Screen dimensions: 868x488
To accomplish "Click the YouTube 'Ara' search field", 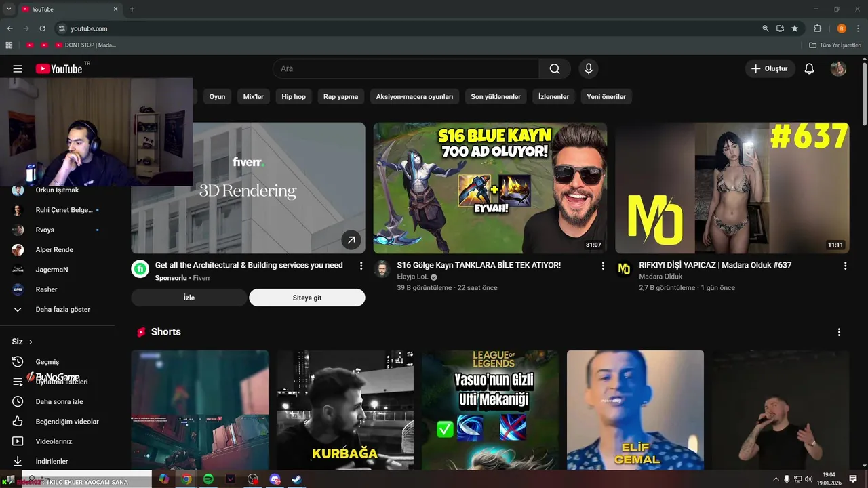I will pyautogui.click(x=406, y=68).
